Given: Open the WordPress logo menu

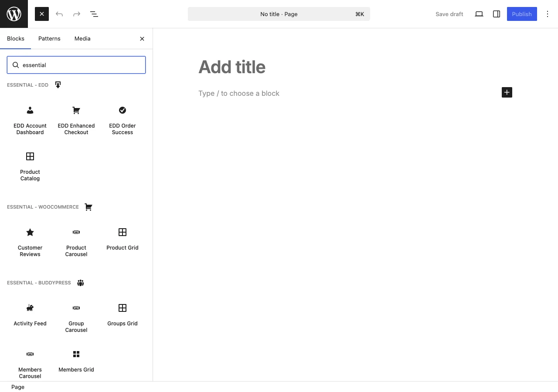Looking at the screenshot, I should point(14,14).
